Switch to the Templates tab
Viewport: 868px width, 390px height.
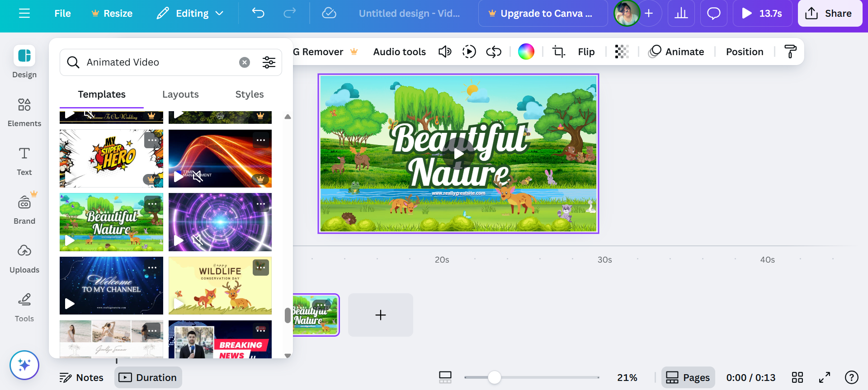(x=102, y=94)
